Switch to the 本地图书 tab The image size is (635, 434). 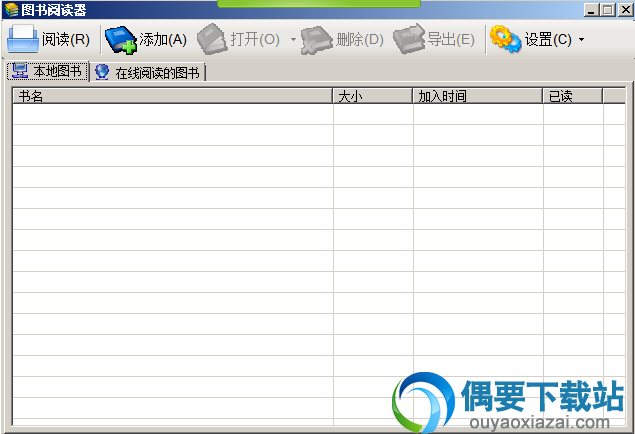48,71
